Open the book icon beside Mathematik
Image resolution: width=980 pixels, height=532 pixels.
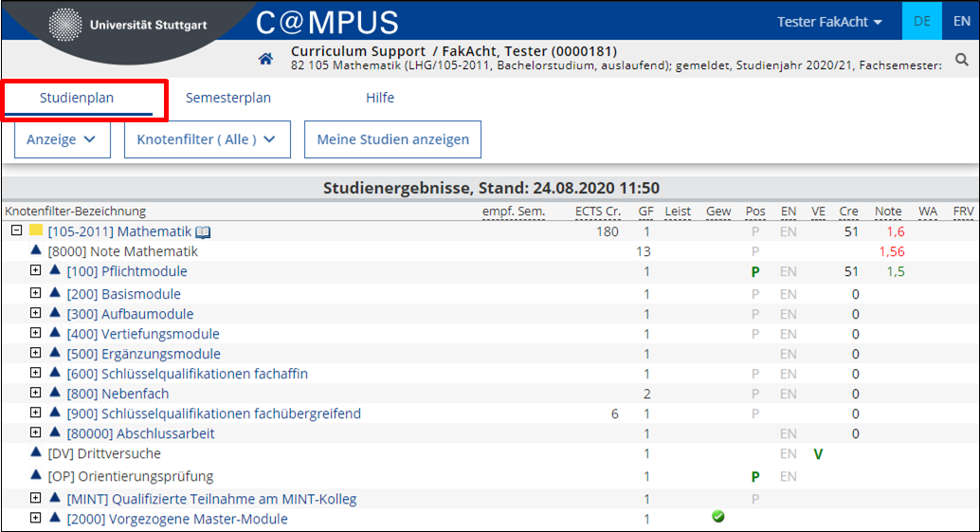203,232
